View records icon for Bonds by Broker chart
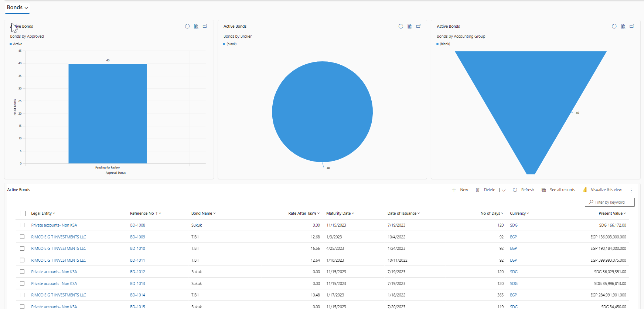644x309 pixels. point(410,26)
